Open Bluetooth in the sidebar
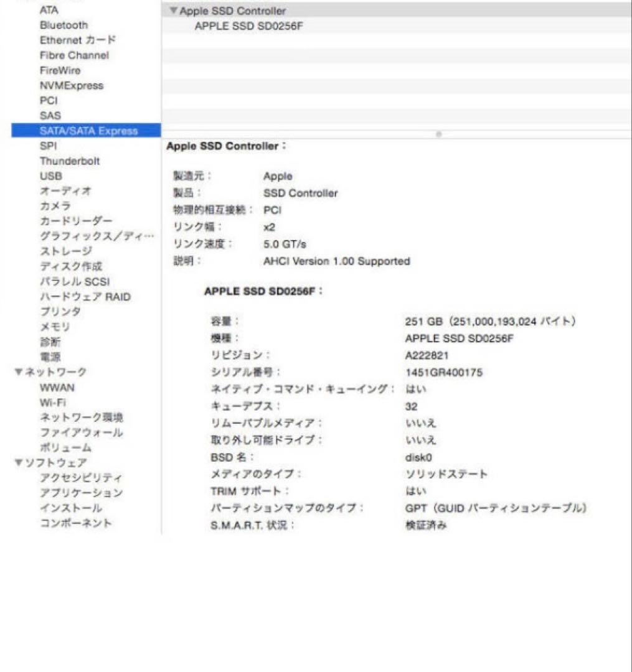This screenshot has width=632, height=672. (64, 26)
